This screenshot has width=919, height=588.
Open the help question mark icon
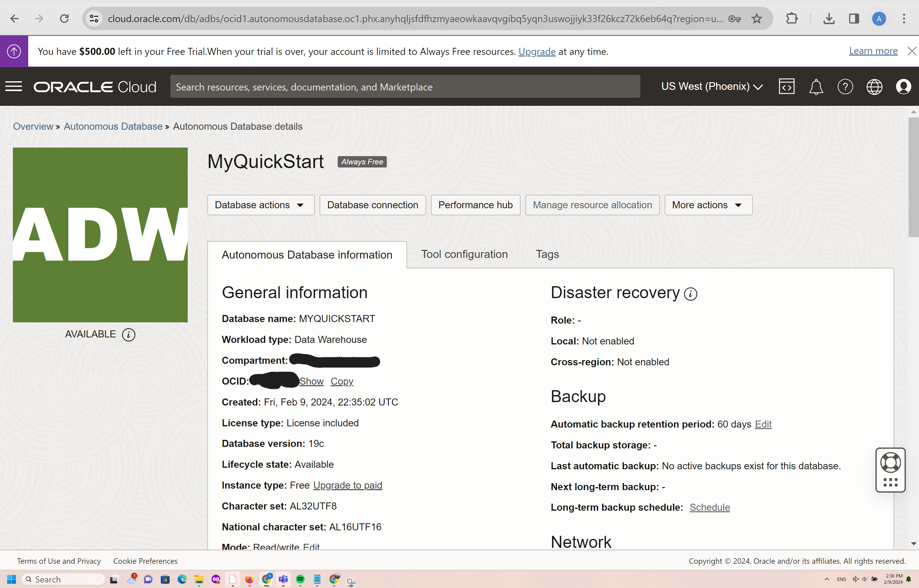tap(845, 87)
